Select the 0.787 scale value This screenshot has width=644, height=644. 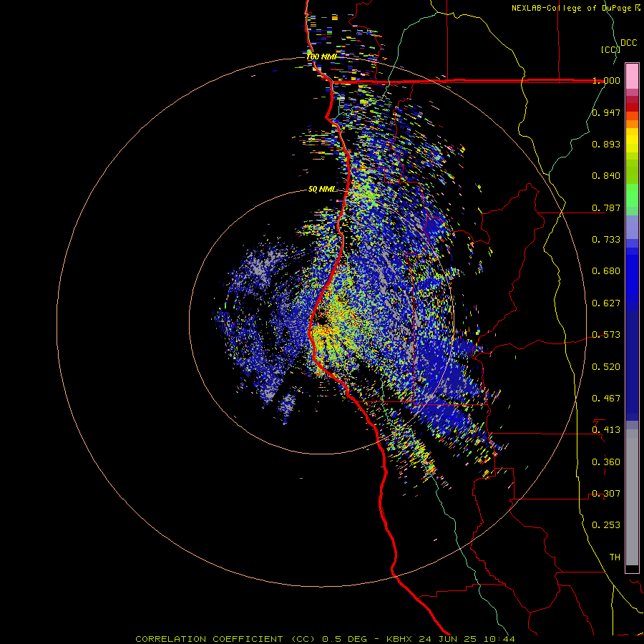click(606, 208)
